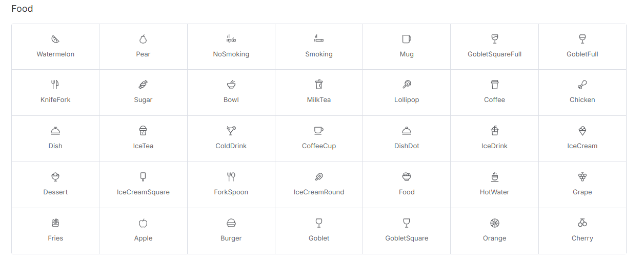644x261 pixels.
Task: Click the MilkTea cup icon
Action: click(x=319, y=85)
